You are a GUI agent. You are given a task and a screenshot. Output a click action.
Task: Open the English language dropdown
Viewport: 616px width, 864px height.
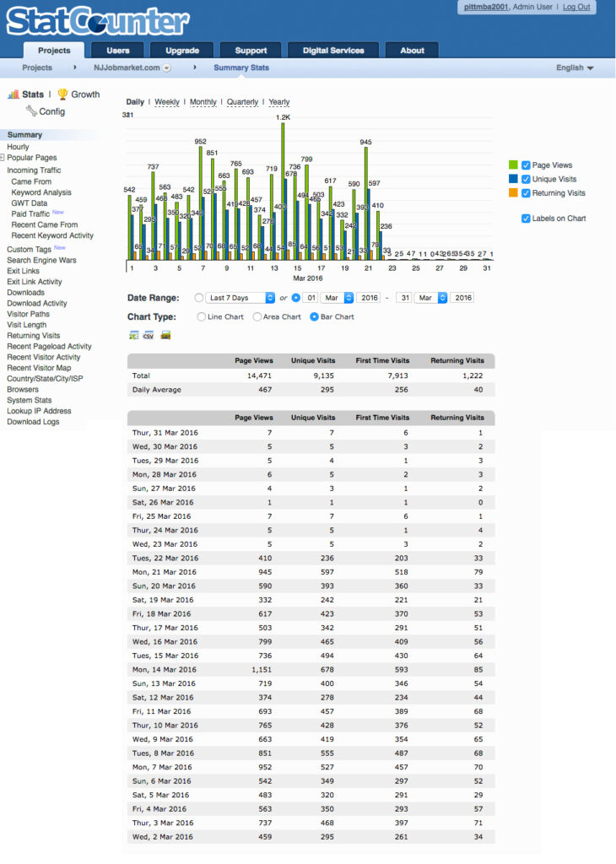[575, 67]
